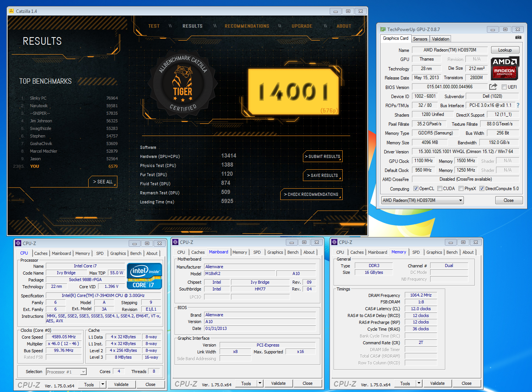Click Validate in the first CPU-Z window

pos(121,384)
